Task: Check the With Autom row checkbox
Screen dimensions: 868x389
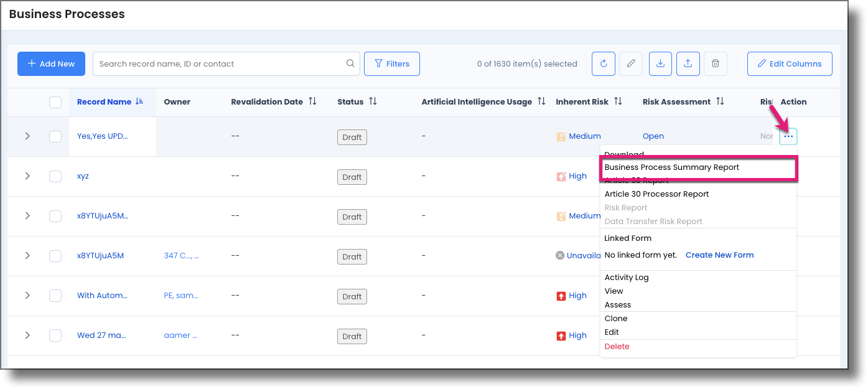Action: tap(55, 296)
